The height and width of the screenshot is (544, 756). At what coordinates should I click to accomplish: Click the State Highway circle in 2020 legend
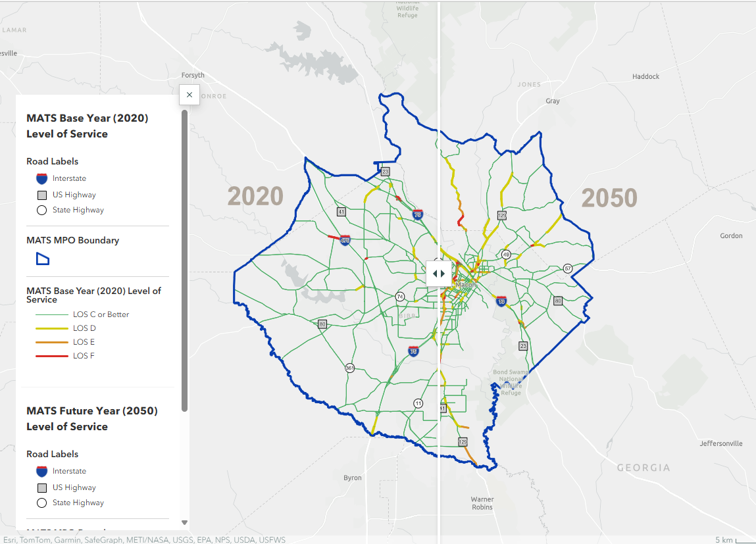click(42, 210)
